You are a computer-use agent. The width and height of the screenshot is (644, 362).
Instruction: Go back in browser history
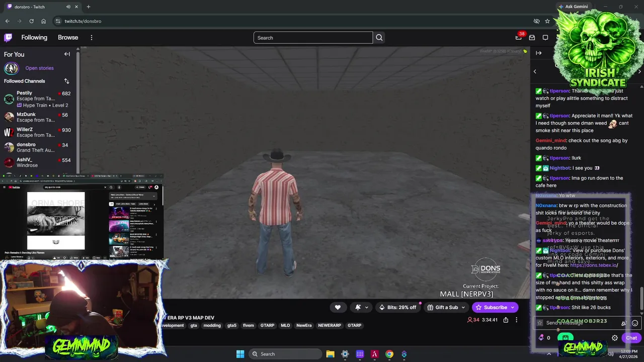tap(7, 21)
